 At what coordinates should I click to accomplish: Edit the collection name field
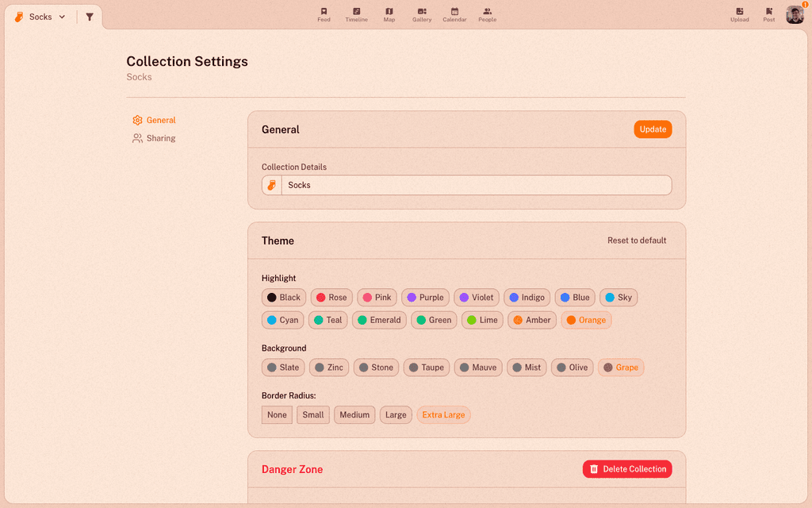tap(477, 185)
